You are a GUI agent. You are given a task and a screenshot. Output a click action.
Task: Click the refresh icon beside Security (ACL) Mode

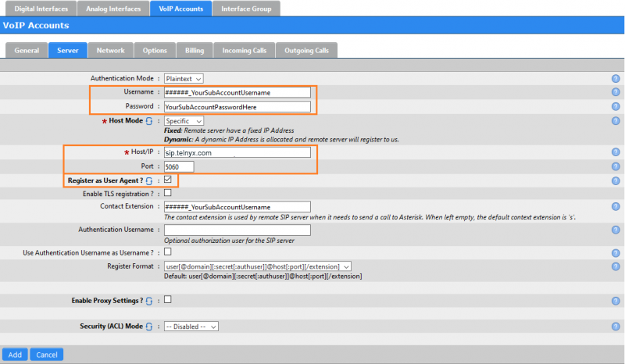click(149, 327)
